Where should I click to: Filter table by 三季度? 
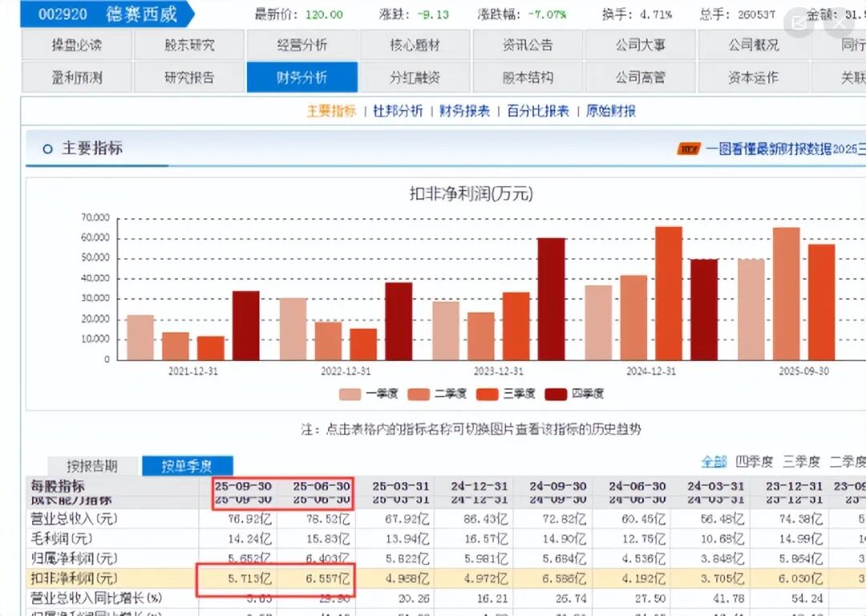tap(801, 461)
